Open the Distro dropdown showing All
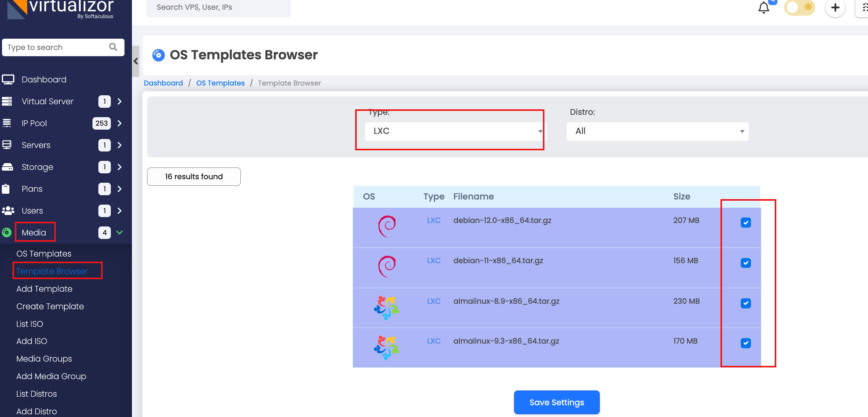 point(657,132)
